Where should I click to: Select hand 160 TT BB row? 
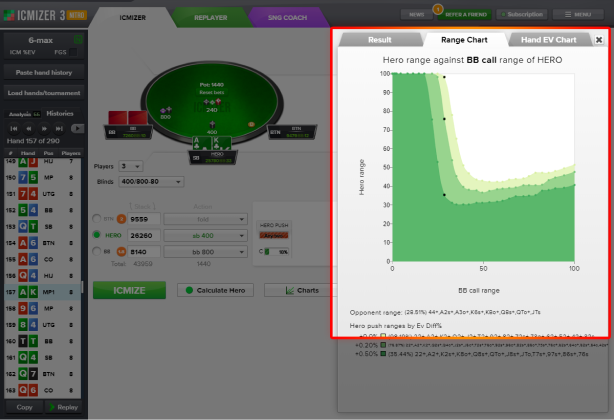tap(43, 341)
